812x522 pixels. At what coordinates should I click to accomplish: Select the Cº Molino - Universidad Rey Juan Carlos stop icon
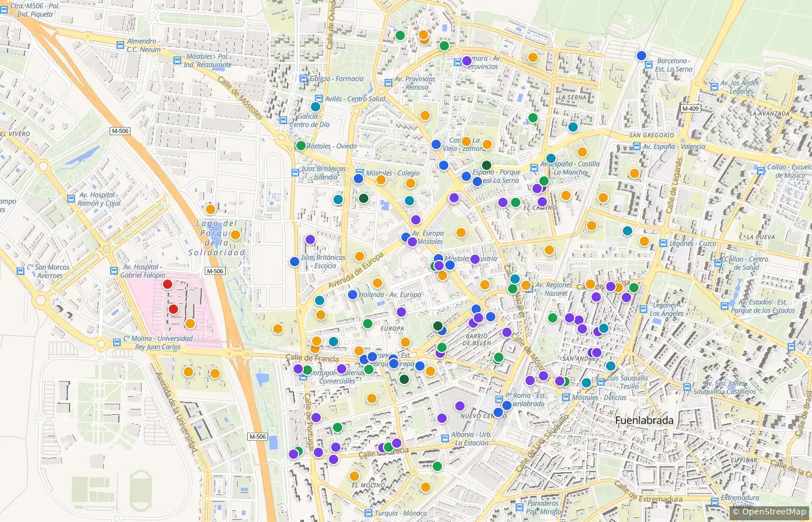pyautogui.click(x=117, y=342)
